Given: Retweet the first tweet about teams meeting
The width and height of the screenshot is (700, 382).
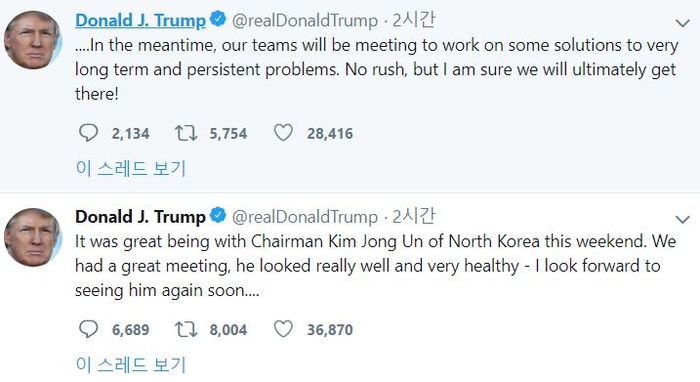Looking at the screenshot, I should click(x=186, y=133).
